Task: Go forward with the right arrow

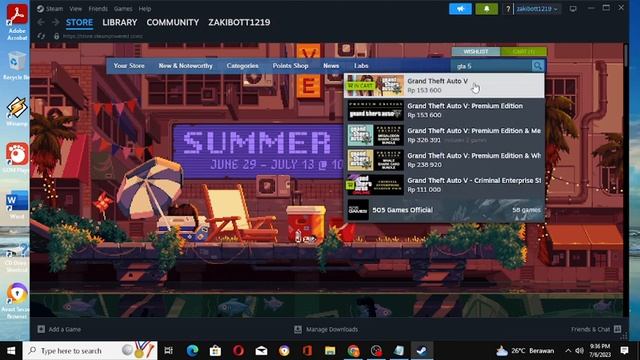Action: 56,22
